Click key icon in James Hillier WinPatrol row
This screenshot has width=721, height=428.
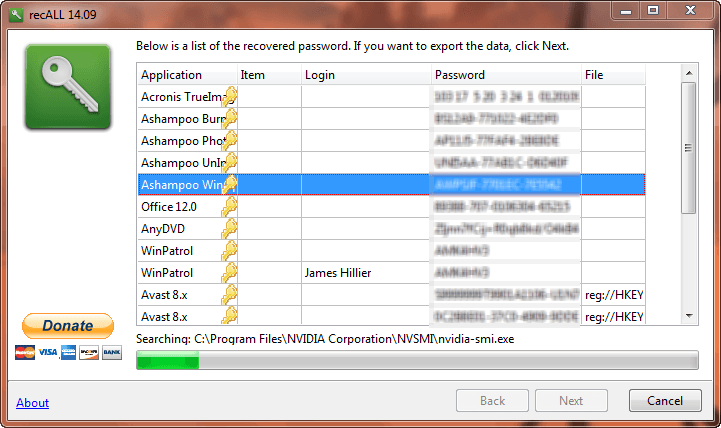point(229,273)
